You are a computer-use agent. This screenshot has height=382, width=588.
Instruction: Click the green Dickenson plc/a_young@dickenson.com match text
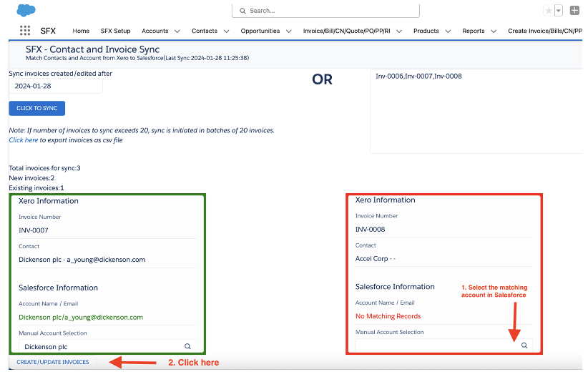tap(81, 317)
